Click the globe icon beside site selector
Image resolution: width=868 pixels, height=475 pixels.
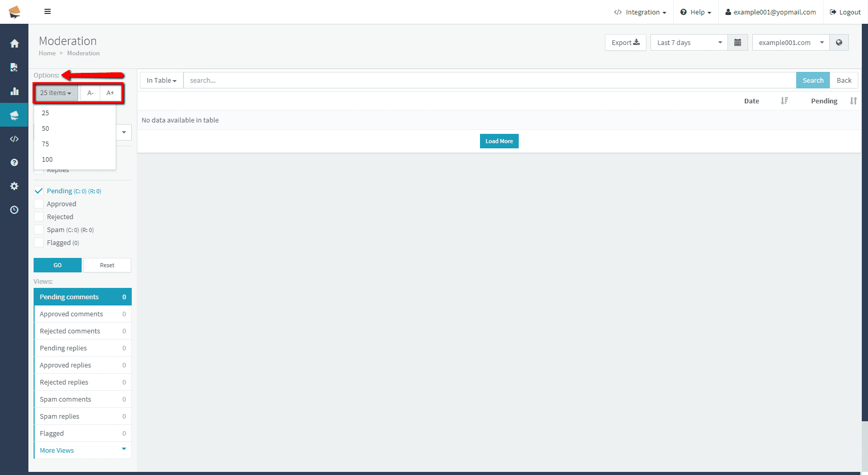tap(839, 42)
